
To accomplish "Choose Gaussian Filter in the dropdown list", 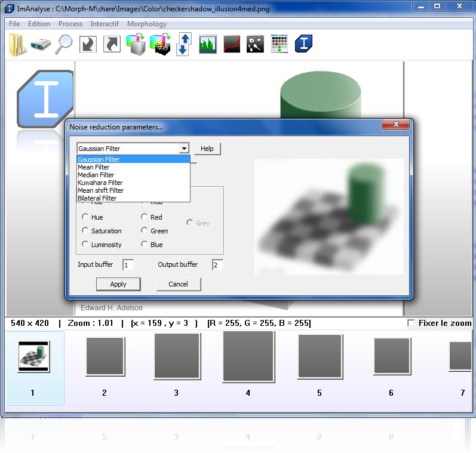I will (x=133, y=159).
